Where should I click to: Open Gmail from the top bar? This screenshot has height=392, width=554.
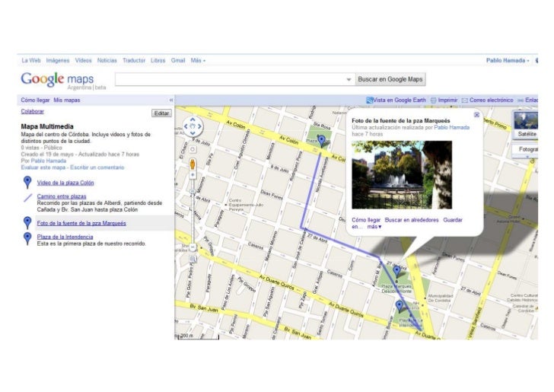pyautogui.click(x=178, y=60)
